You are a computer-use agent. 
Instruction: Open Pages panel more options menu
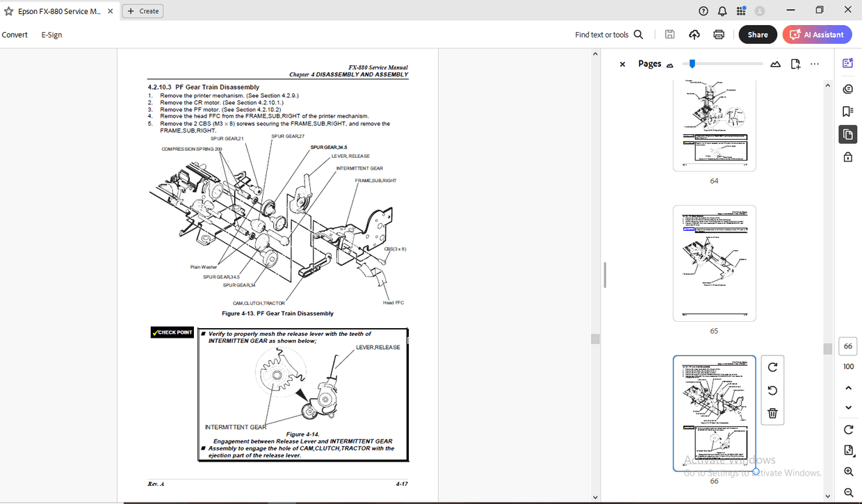pos(815,64)
